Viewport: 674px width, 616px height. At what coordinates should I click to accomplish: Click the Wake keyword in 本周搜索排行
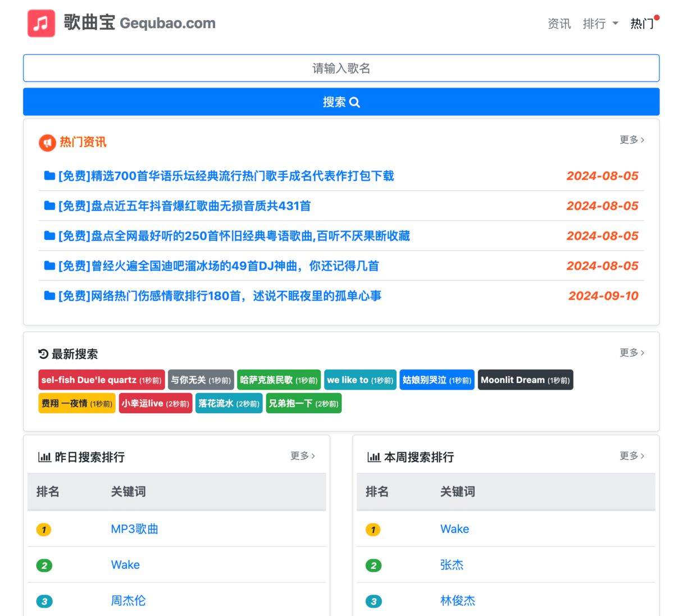pyautogui.click(x=454, y=529)
